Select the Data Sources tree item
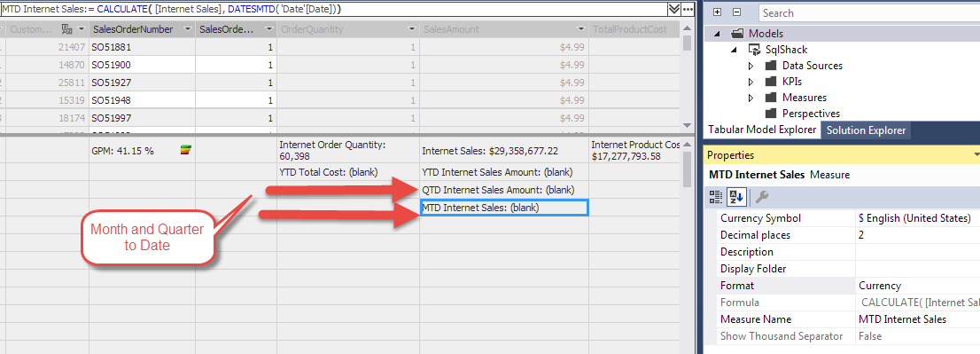The image size is (980, 354). point(812,66)
